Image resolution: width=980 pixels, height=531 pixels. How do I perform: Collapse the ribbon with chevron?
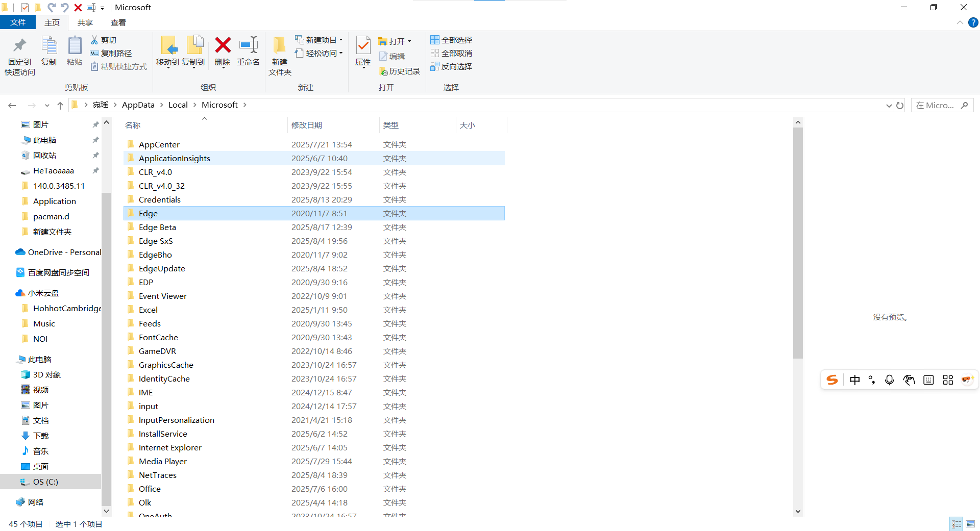960,22
